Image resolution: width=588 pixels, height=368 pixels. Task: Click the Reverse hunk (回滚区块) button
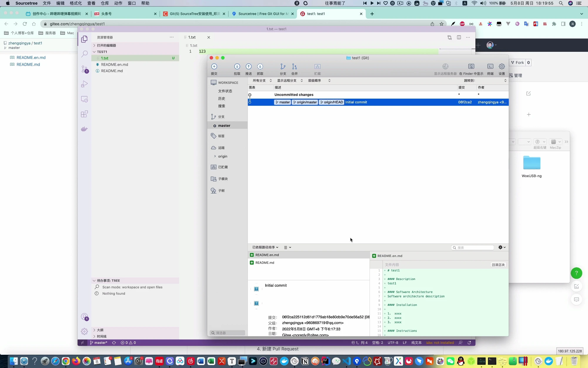pos(498,265)
